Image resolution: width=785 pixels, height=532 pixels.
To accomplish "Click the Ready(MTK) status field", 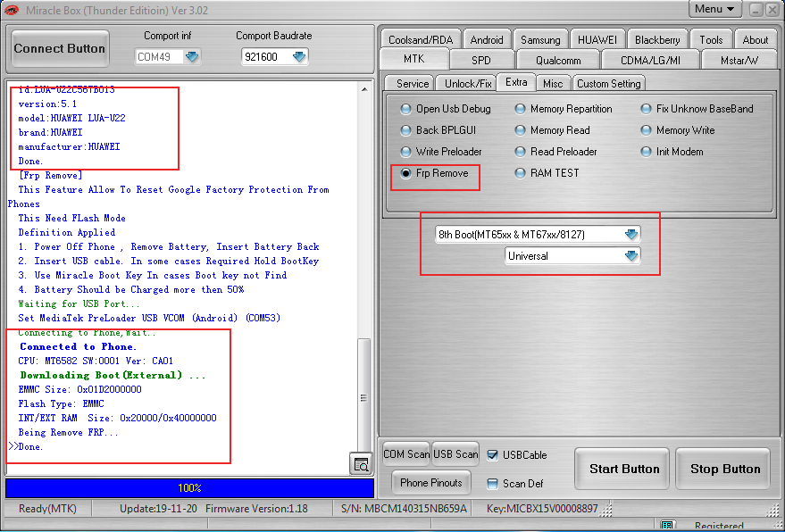I will 47,509.
